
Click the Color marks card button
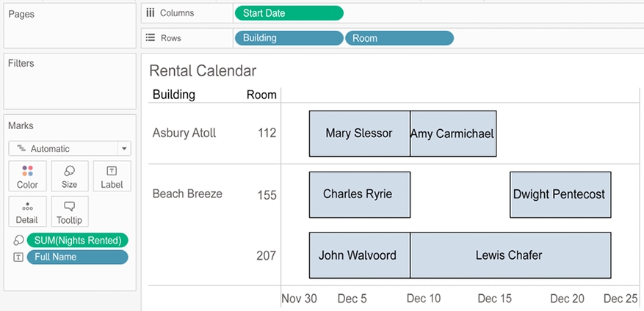[x=27, y=176]
